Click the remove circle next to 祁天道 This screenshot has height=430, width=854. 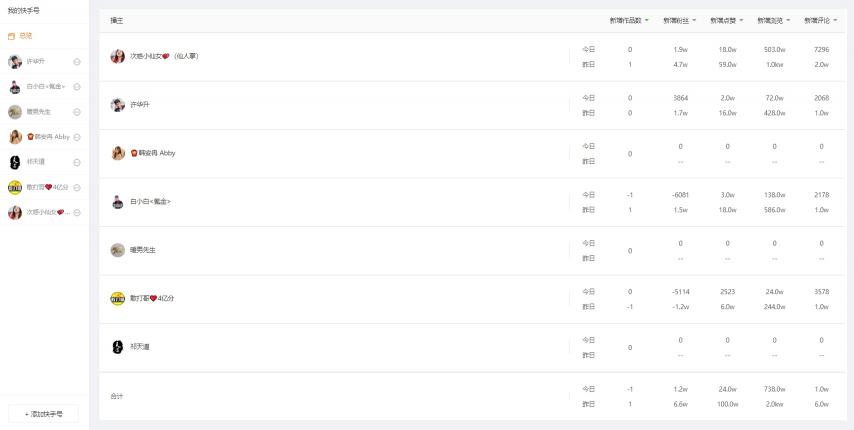[77, 162]
